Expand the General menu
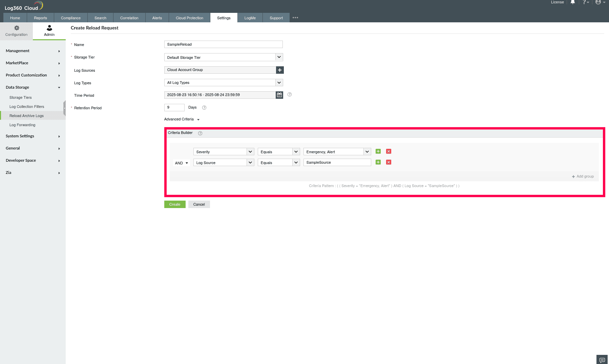 (33, 148)
